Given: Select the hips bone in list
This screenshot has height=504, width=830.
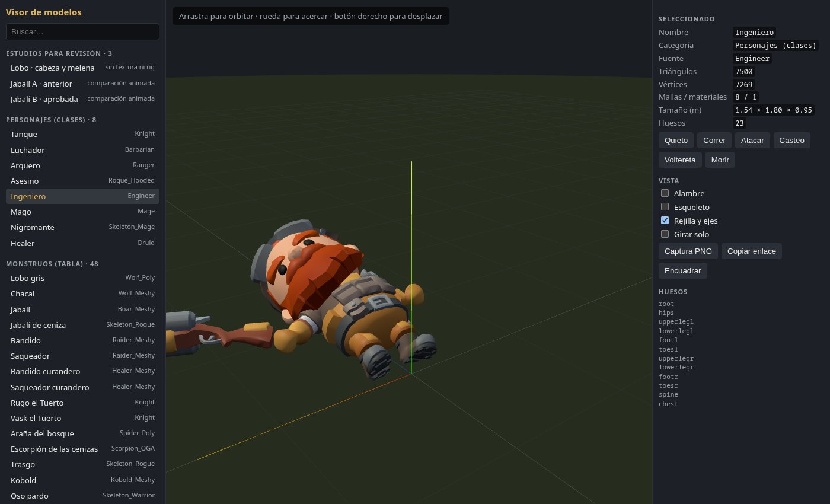Looking at the screenshot, I should (666, 312).
